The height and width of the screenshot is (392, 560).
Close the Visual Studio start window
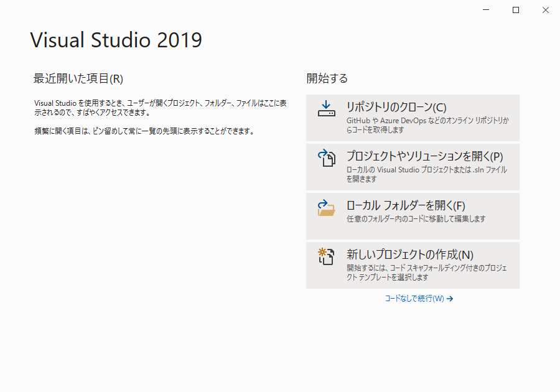[x=544, y=10]
